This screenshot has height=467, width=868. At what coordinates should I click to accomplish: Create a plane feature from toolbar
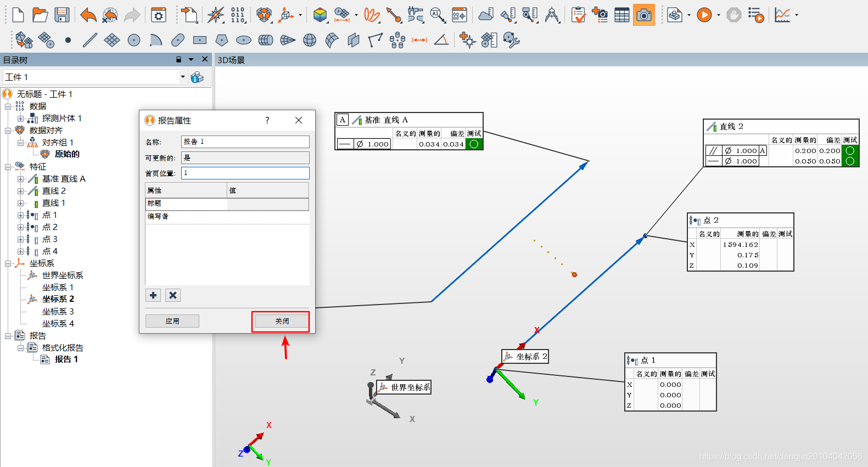click(112, 40)
